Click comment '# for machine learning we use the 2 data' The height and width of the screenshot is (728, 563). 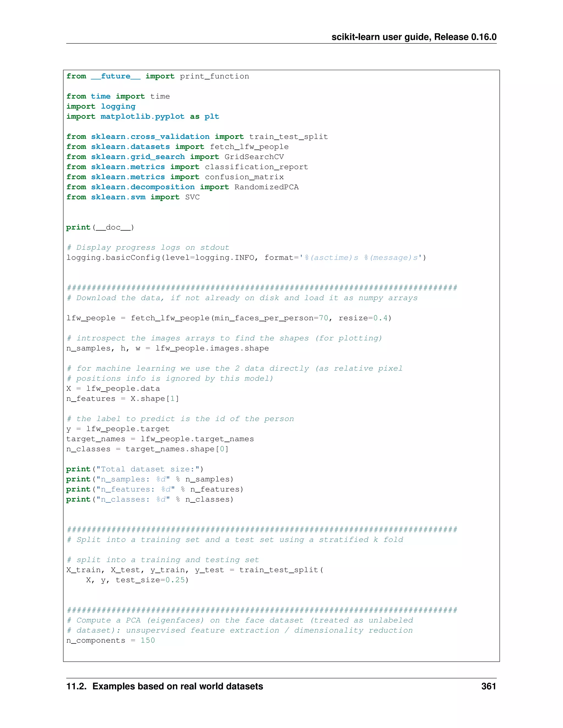coord(234,368)
